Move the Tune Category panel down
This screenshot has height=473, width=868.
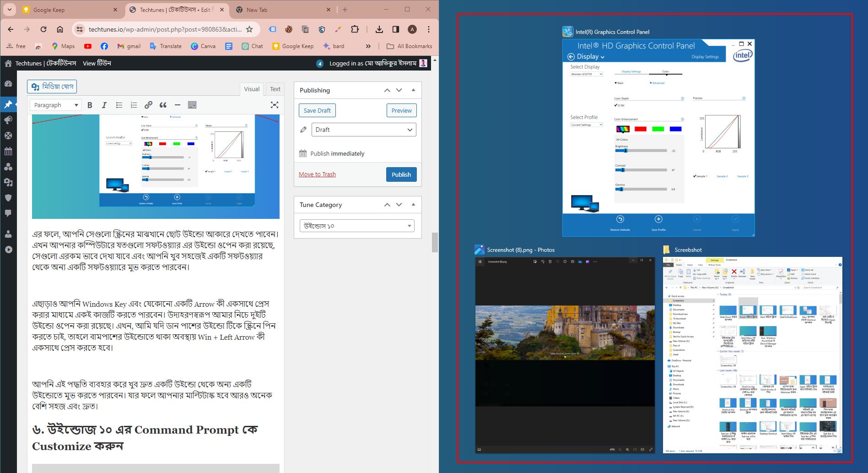coord(399,205)
